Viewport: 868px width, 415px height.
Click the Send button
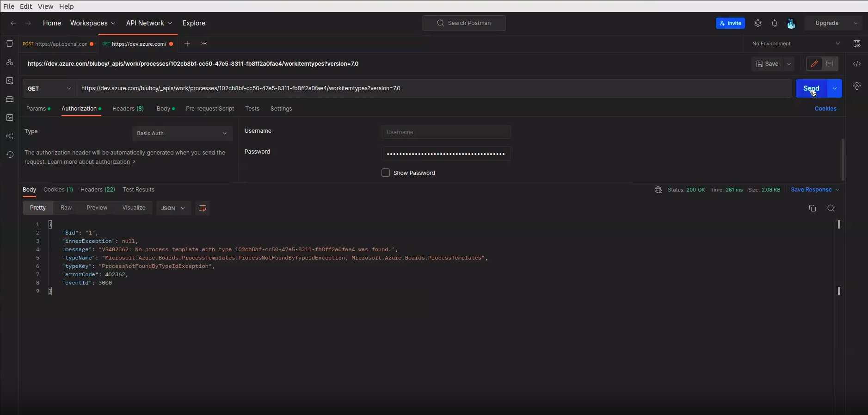[x=812, y=88]
